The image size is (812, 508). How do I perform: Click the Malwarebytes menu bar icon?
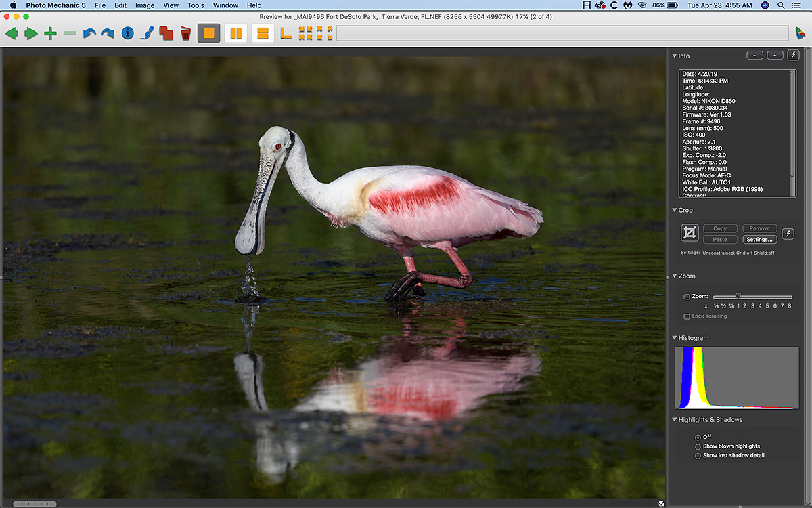[627, 5]
